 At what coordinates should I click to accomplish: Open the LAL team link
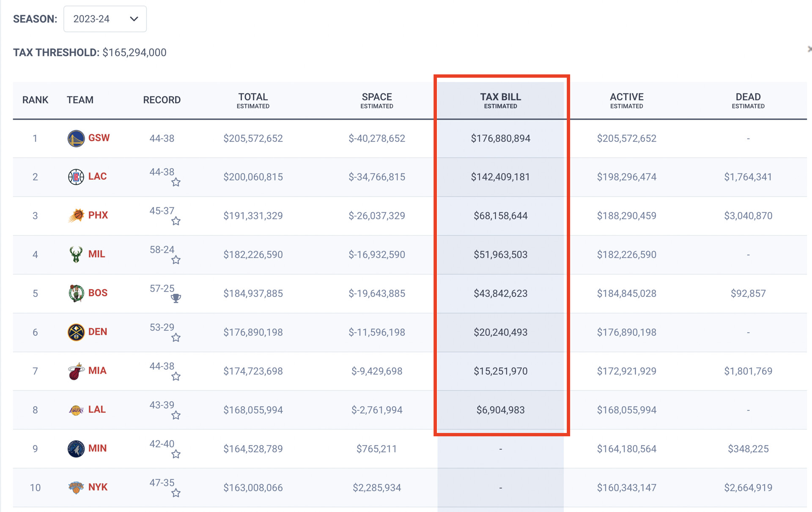[x=97, y=409]
